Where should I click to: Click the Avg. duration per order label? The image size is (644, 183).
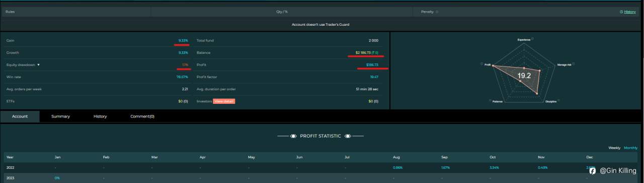point(216,89)
